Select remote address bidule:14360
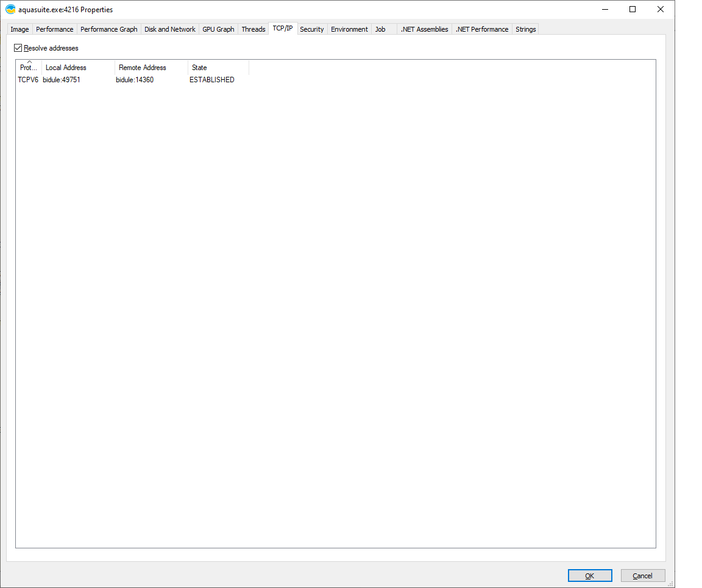 [135, 80]
